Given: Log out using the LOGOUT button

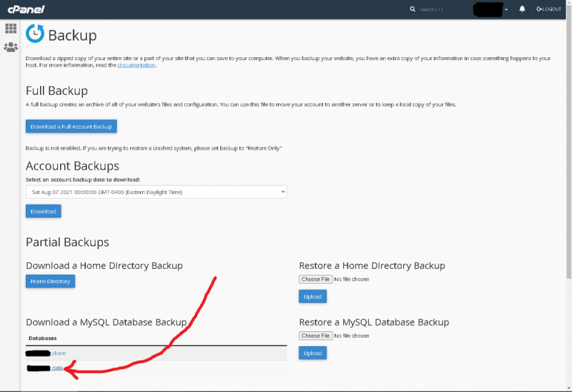Looking at the screenshot, I should 549,10.
